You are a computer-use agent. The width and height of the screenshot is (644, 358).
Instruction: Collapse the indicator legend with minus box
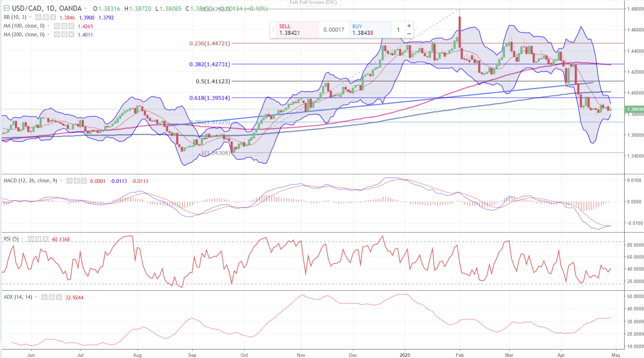click(x=6, y=8)
